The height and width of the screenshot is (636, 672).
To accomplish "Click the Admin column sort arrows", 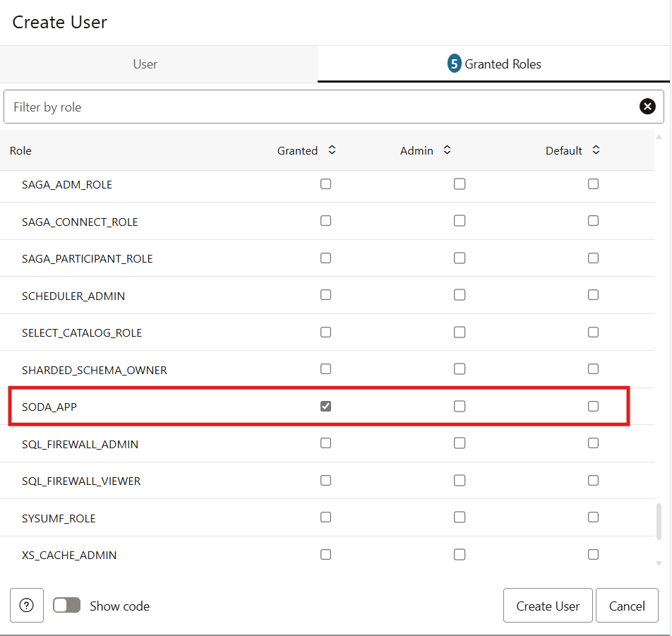I will point(447,150).
